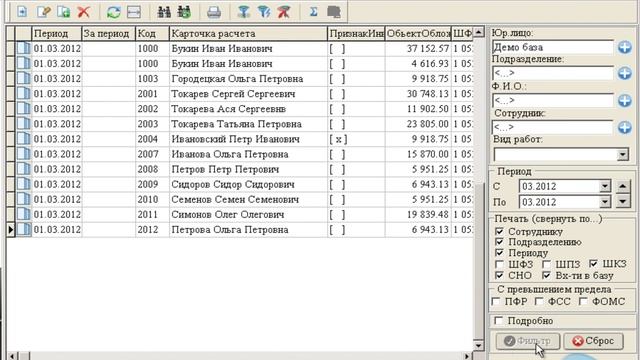640x360 pixels.
Task: Click the split view layout icon
Action: pos(134,12)
